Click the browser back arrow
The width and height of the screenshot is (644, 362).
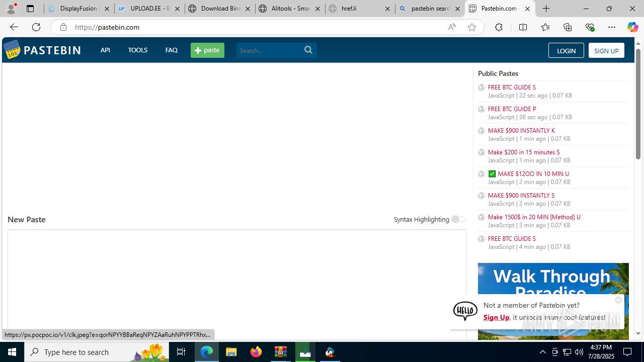click(14, 27)
